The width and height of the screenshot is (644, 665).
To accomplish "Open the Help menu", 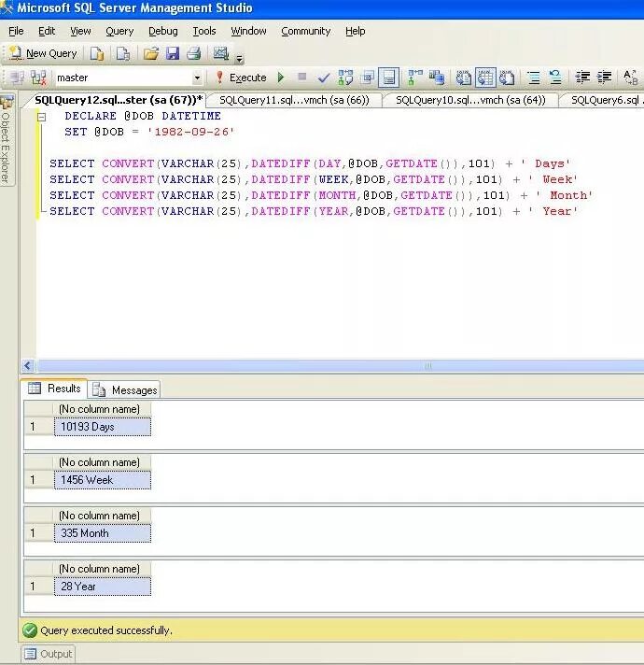I will click(355, 31).
